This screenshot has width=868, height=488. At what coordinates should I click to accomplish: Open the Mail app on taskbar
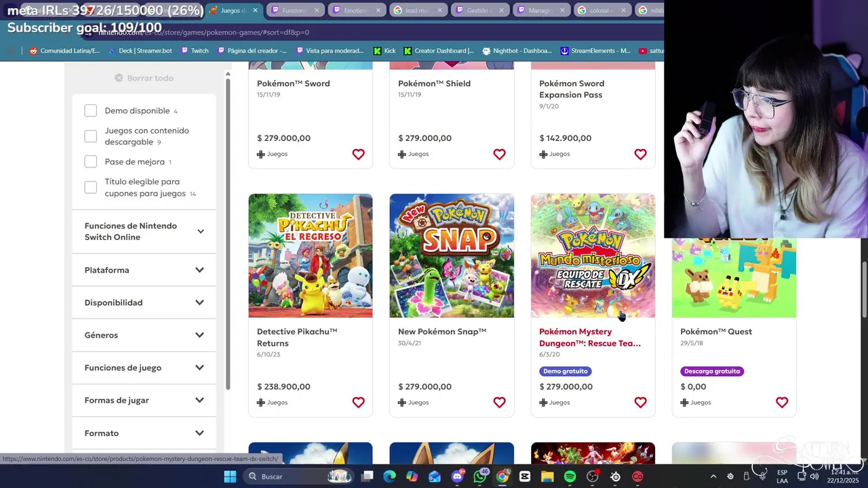(435, 476)
